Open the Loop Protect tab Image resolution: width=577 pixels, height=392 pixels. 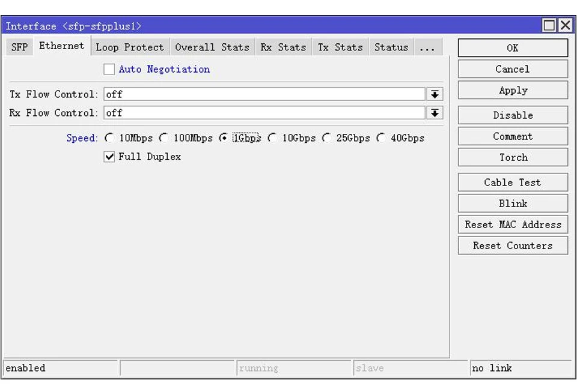130,47
